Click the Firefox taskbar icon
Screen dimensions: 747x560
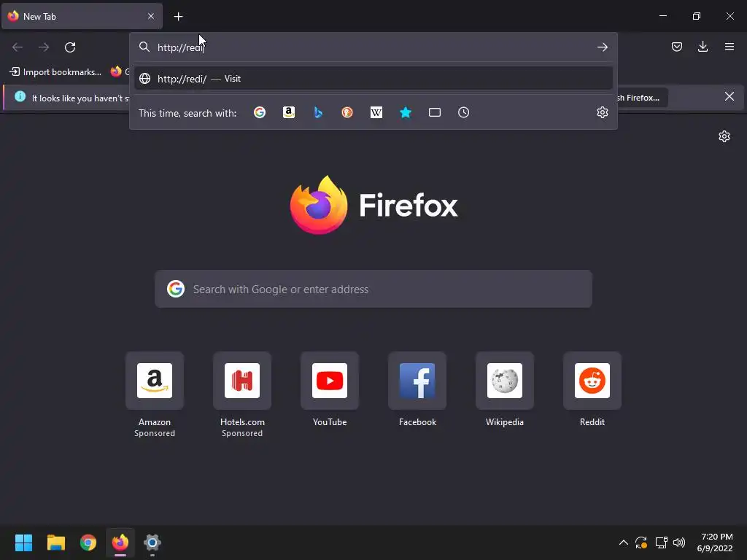coord(120,542)
